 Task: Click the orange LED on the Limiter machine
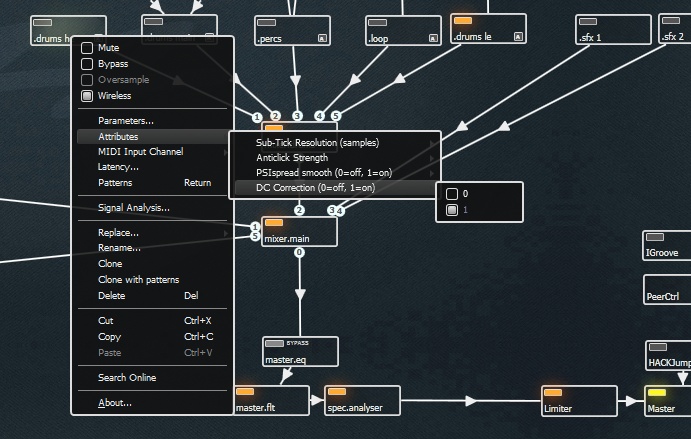click(552, 393)
